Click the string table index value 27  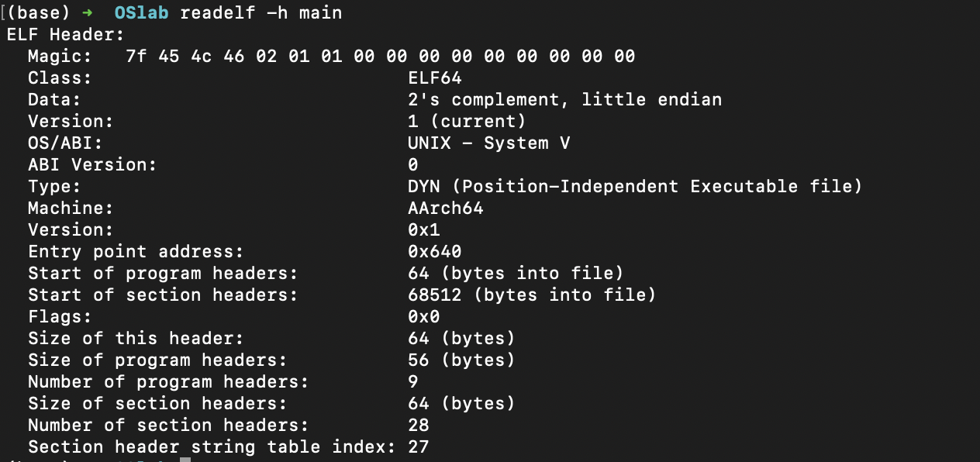[x=419, y=447]
